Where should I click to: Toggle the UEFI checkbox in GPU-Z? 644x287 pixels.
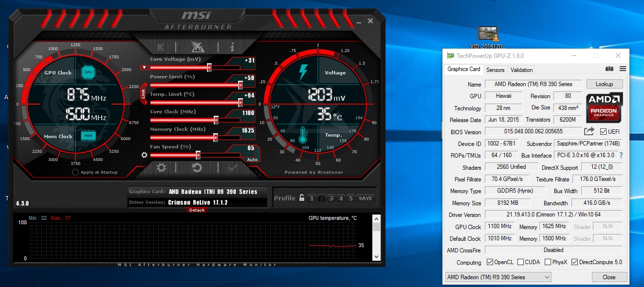click(x=604, y=132)
